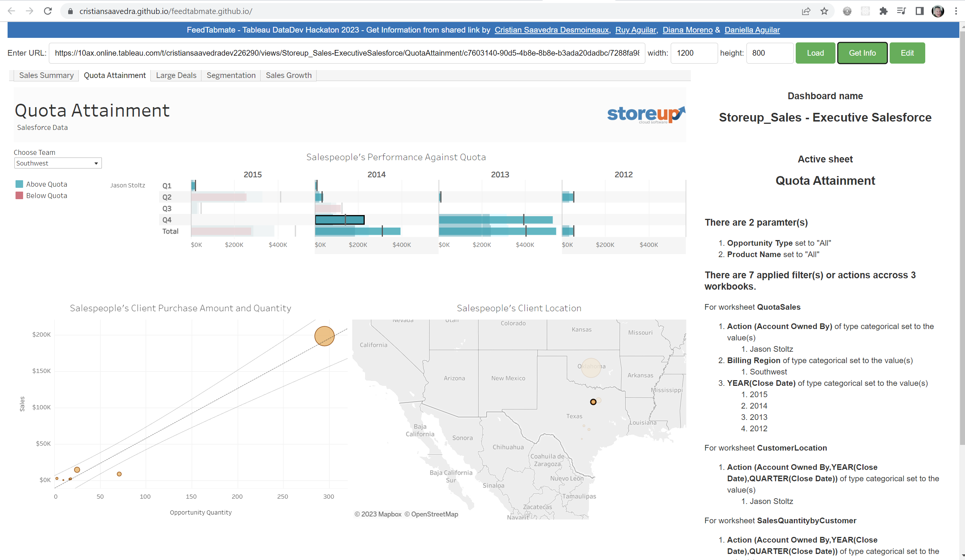Select the Sales Growth tab
The image size is (965, 560).
(x=288, y=75)
